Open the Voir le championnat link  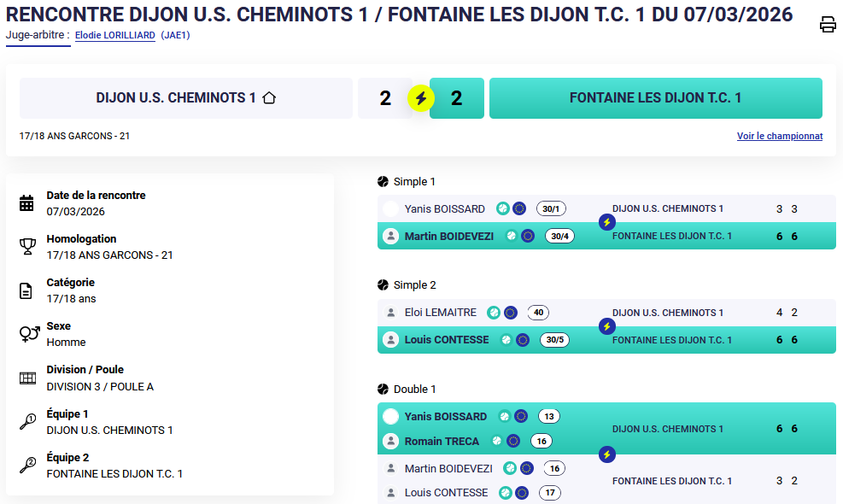[780, 136]
